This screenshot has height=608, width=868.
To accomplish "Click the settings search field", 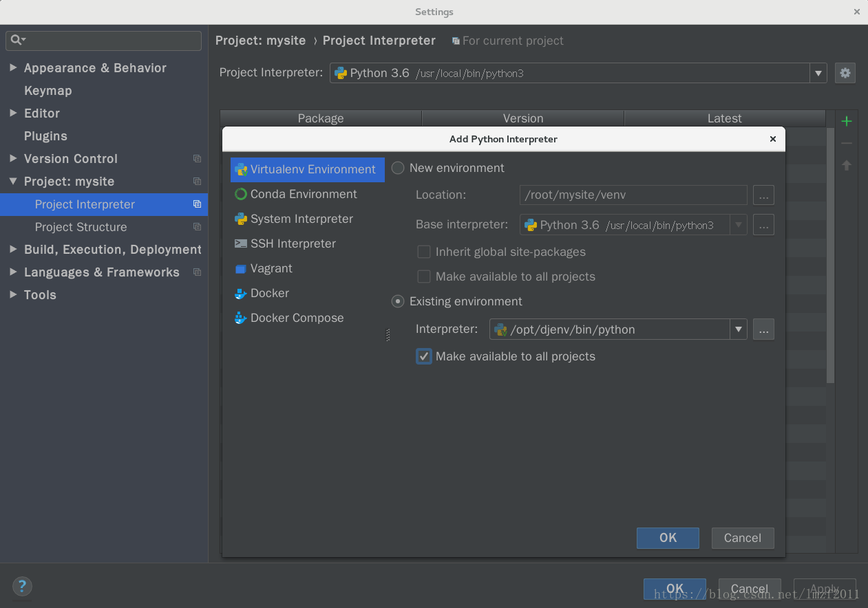I will (x=103, y=40).
